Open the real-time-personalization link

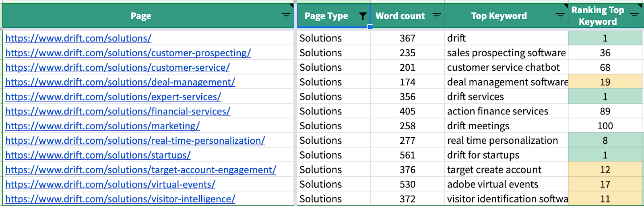coord(135,141)
